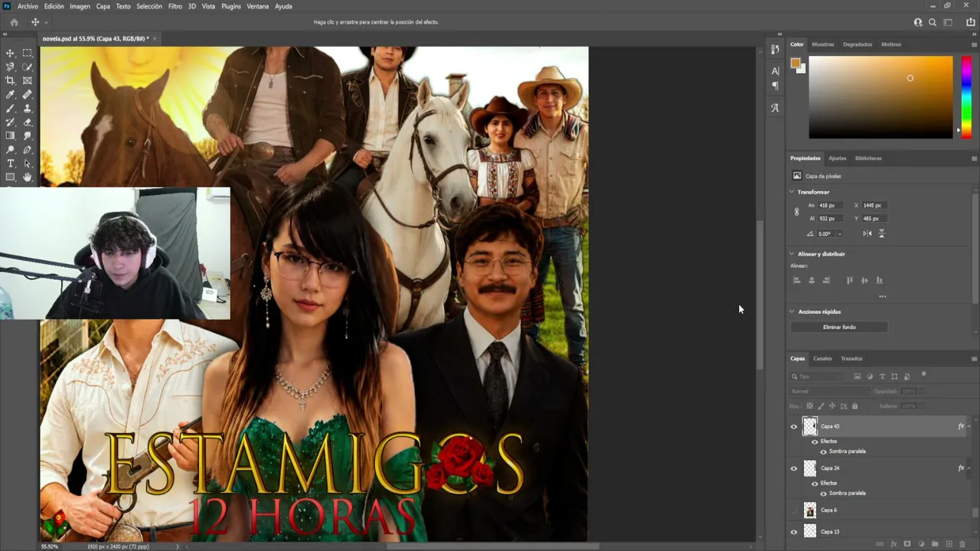Select the Capa 13 layer thumbnail
The height and width of the screenshot is (551, 980).
(x=810, y=532)
